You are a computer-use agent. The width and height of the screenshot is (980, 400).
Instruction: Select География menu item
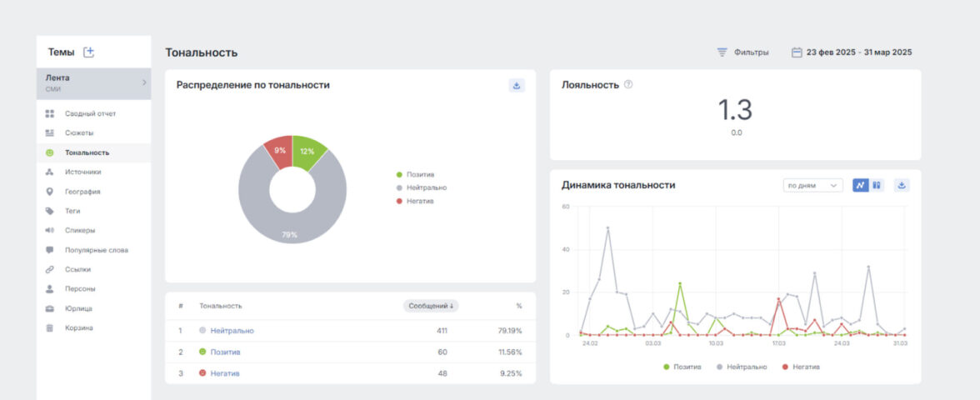(x=82, y=192)
